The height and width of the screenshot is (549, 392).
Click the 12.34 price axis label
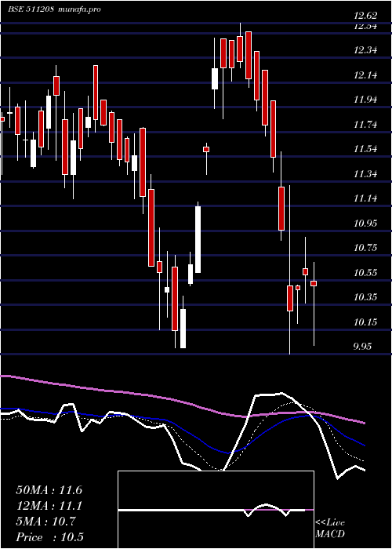(x=365, y=50)
